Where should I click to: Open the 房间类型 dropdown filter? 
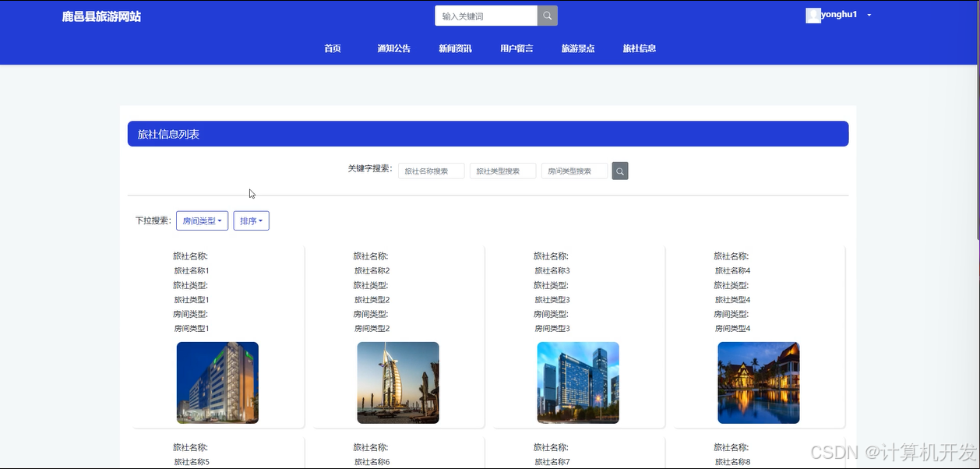pyautogui.click(x=202, y=220)
